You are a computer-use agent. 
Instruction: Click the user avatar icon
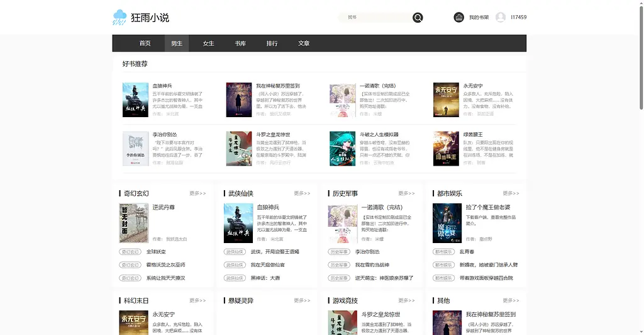point(501,18)
